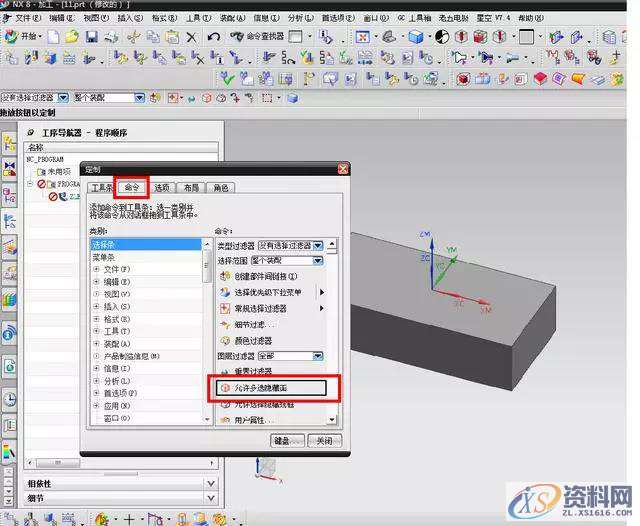Switch to the 选项 tab
The height and width of the screenshot is (526, 640).
coord(161,187)
